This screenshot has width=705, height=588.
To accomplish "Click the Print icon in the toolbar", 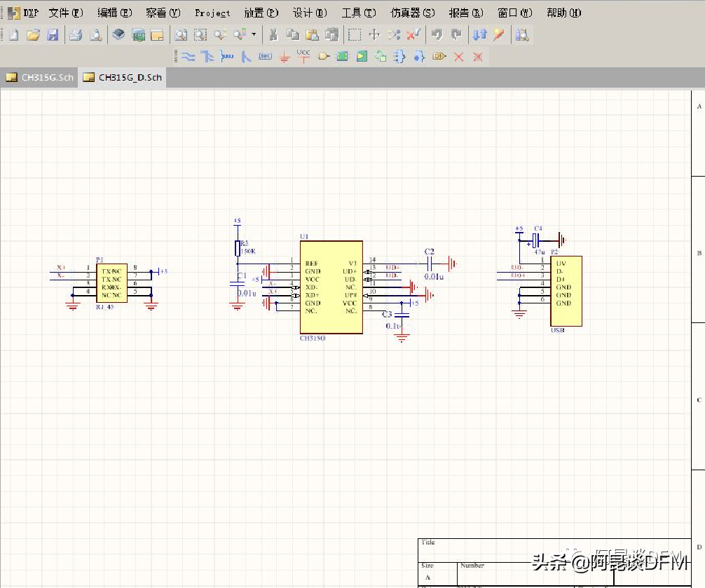I will 76,34.
